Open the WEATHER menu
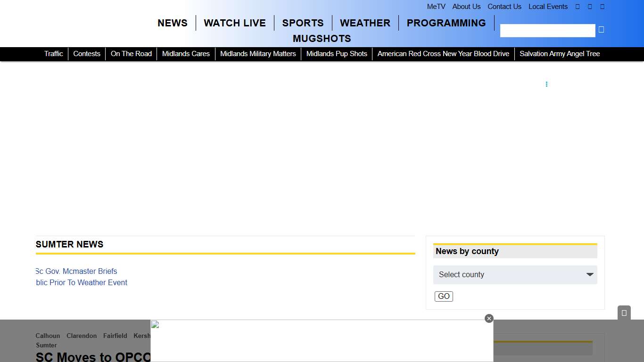The width and height of the screenshot is (644, 362). click(365, 23)
